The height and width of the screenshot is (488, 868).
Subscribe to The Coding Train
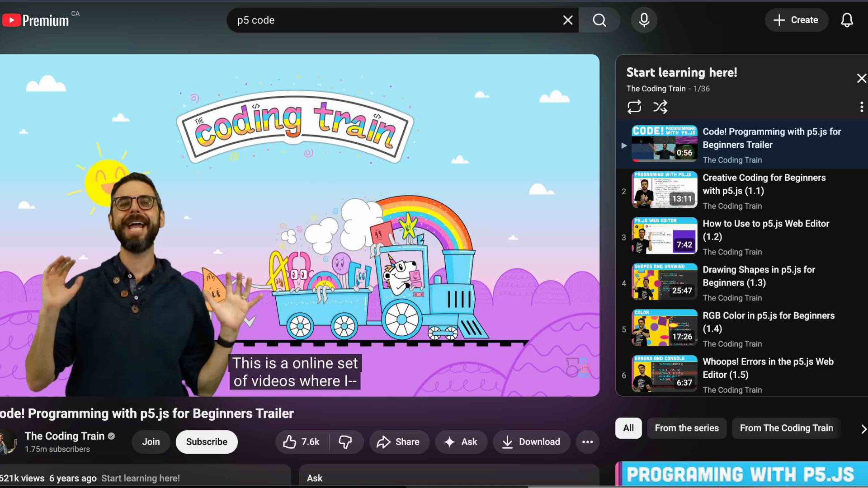[207, 442]
